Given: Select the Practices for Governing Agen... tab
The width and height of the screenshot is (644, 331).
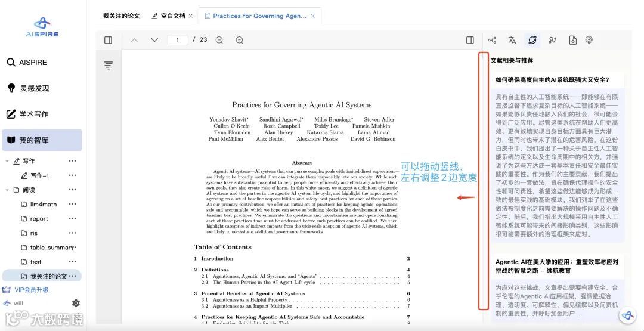Looking at the screenshot, I should [x=259, y=16].
